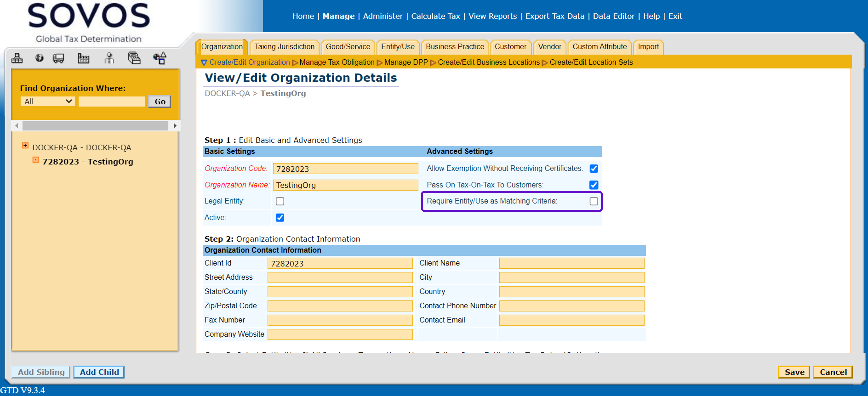
Task: Click the delivery truck icon
Action: [58, 58]
